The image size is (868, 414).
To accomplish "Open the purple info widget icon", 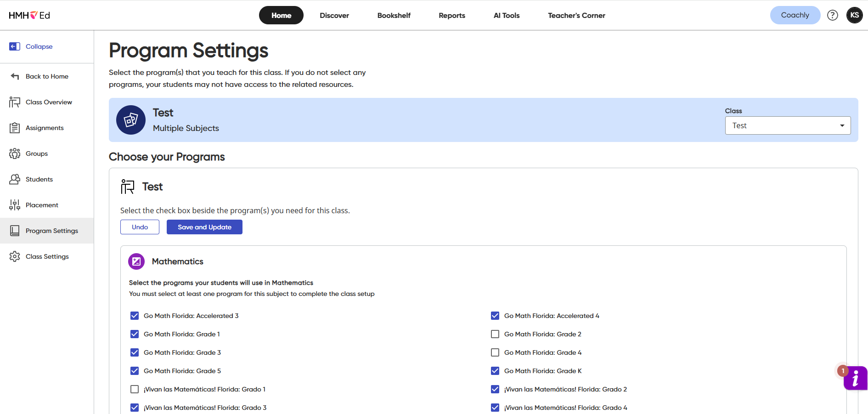I will (x=855, y=378).
